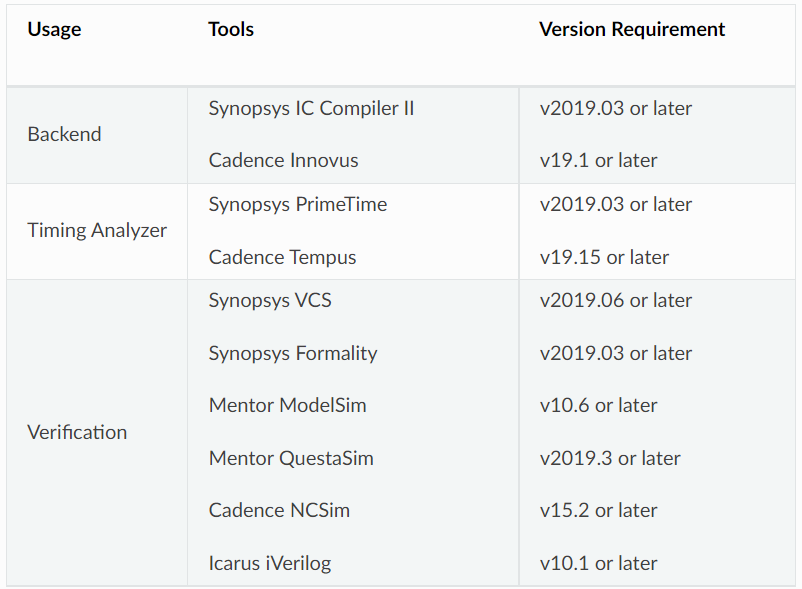Click Cadence NCSim tool entry
The height and width of the screenshot is (589, 802).
tap(279, 510)
